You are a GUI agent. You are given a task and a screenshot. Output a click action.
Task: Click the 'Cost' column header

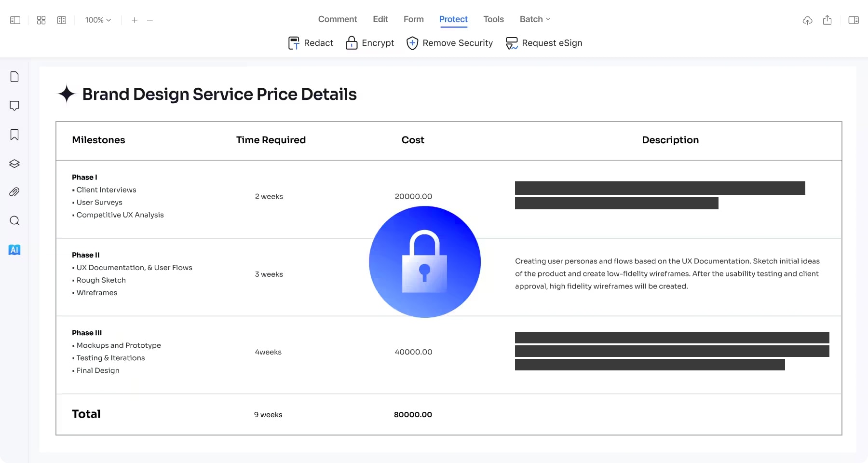(x=413, y=140)
